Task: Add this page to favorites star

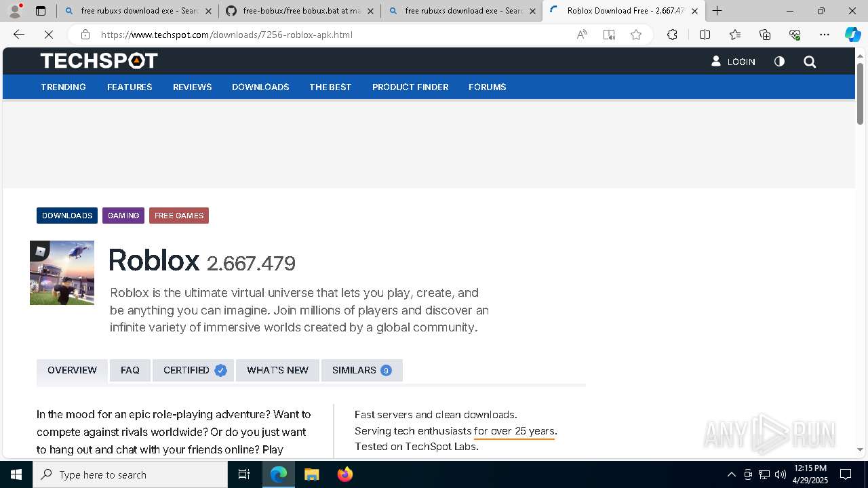Action: pos(636,35)
